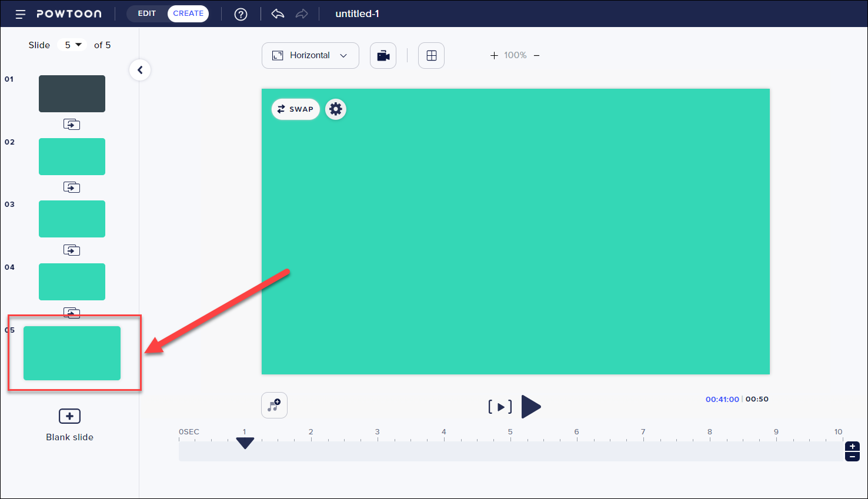Click the camera recording icon
868x499 pixels.
[x=383, y=56]
